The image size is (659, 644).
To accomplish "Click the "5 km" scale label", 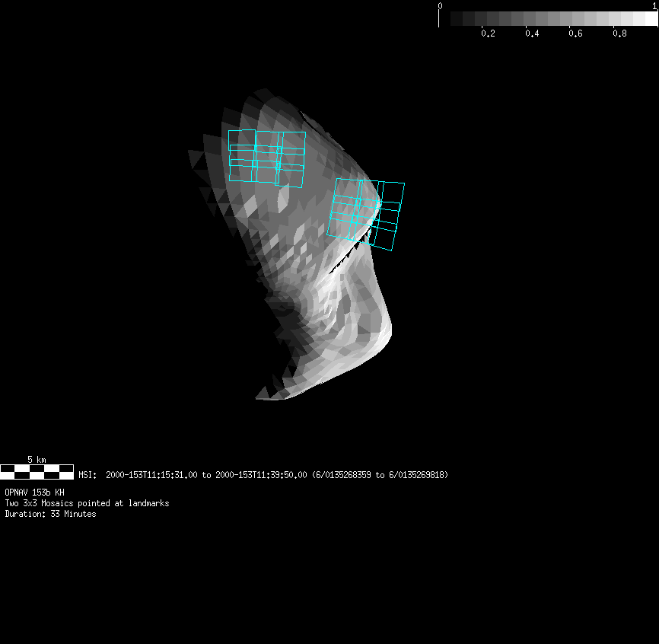I will 37,460.
